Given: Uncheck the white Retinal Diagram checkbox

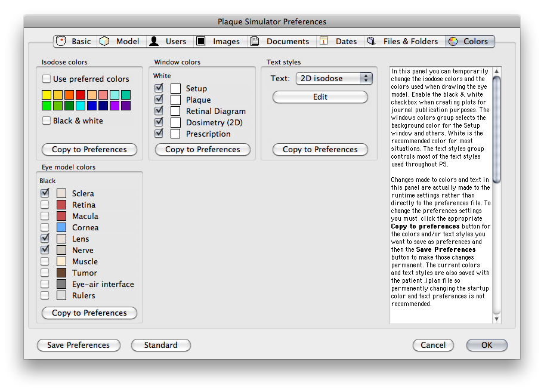Looking at the screenshot, I should click(159, 111).
